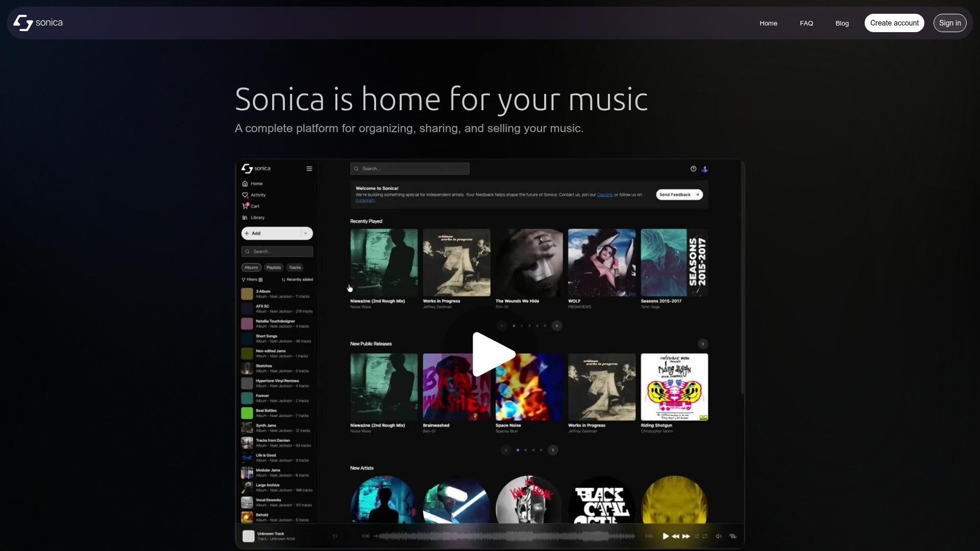The image size is (980, 551).
Task: Click the app window's vertical scrollbar
Action: tap(742, 278)
